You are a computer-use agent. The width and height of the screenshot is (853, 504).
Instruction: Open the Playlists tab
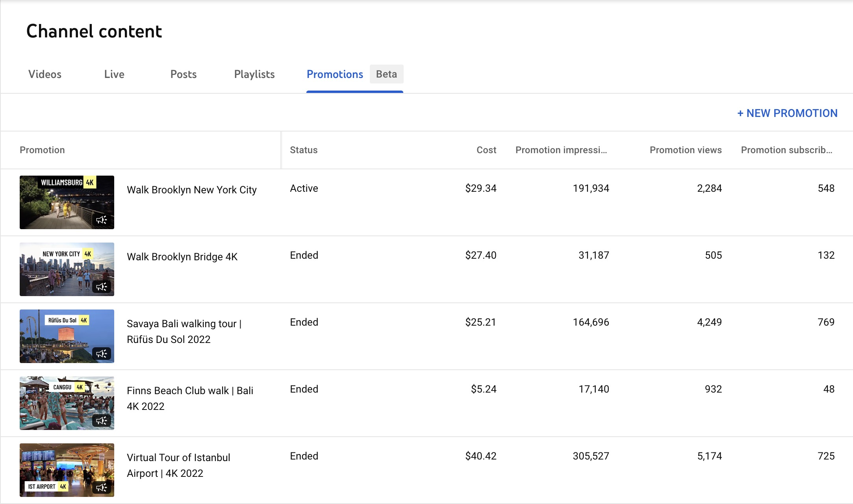coord(254,74)
